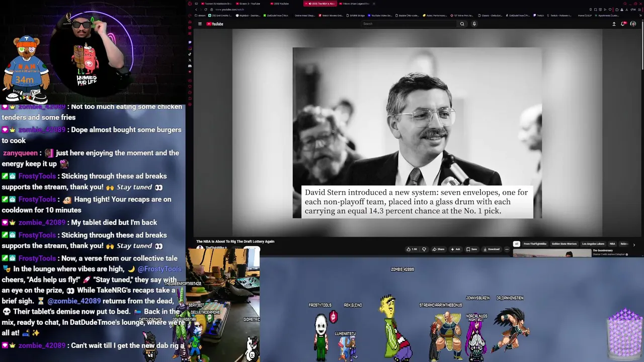Image resolution: width=644 pixels, height=362 pixels.
Task: Like the video with thumbs-up 1.9K
Action: tap(412, 249)
